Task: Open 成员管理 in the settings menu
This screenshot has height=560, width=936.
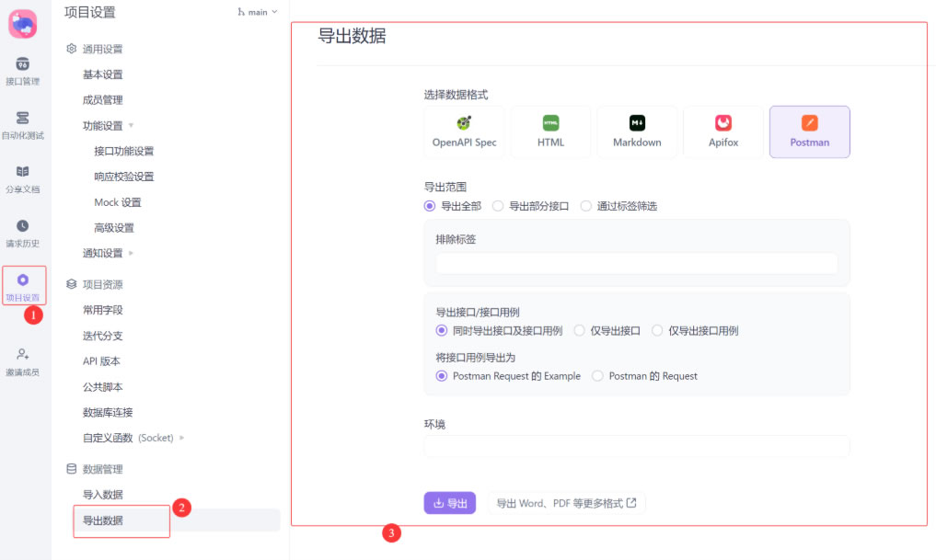Action: [x=102, y=100]
